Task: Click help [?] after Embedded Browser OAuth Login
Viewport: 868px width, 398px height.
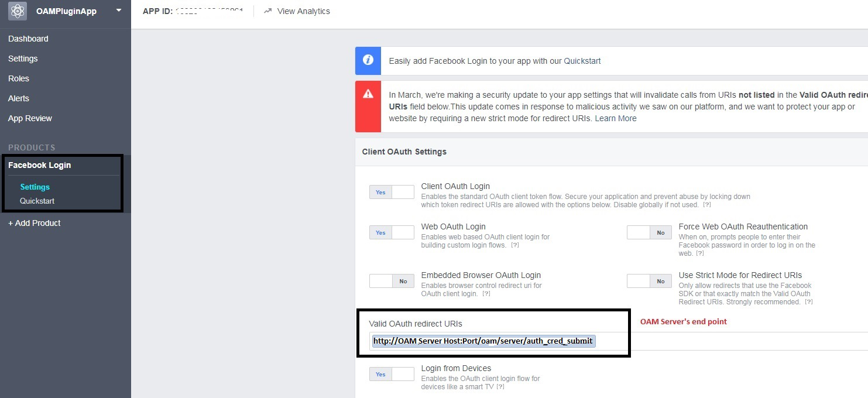Action: tap(486, 294)
